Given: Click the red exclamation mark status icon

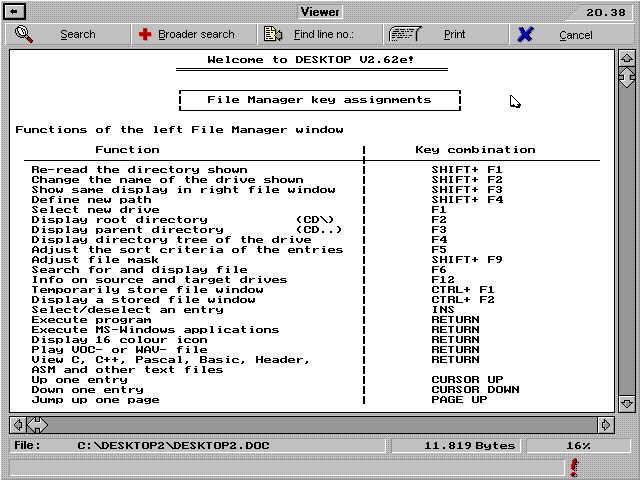Looking at the screenshot, I should coord(574,468).
